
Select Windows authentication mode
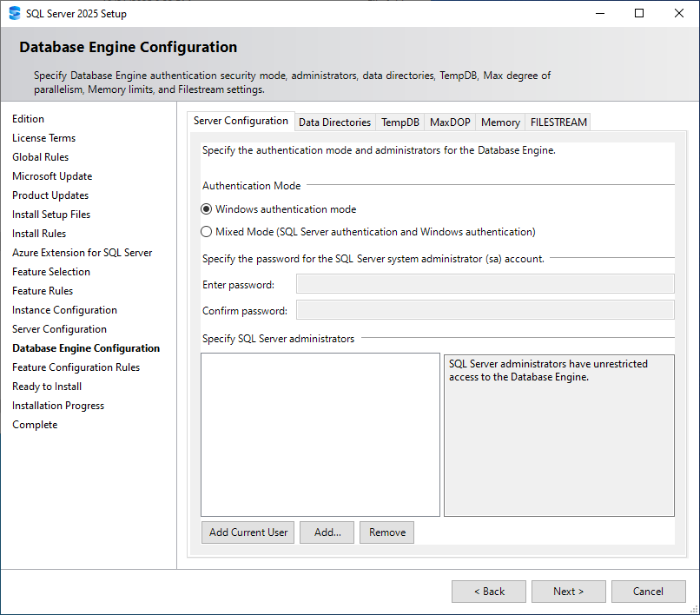tap(206, 208)
